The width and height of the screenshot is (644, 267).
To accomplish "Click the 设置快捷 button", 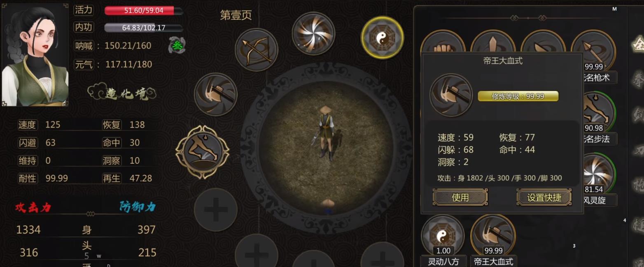I will click(x=544, y=197).
